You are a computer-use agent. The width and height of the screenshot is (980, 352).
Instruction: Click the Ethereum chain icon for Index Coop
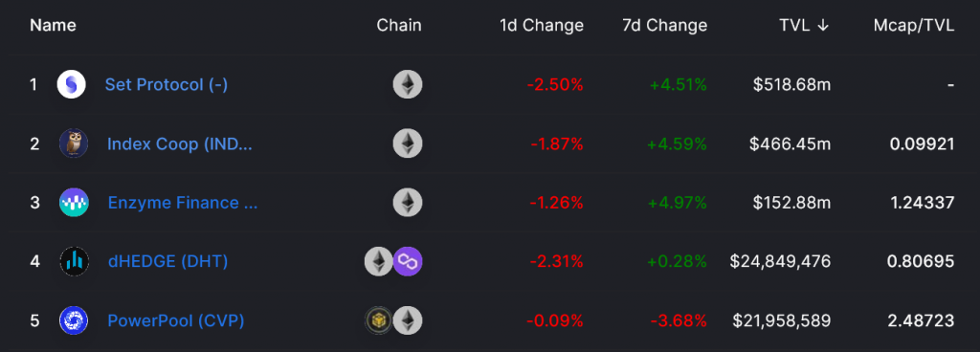point(408,143)
